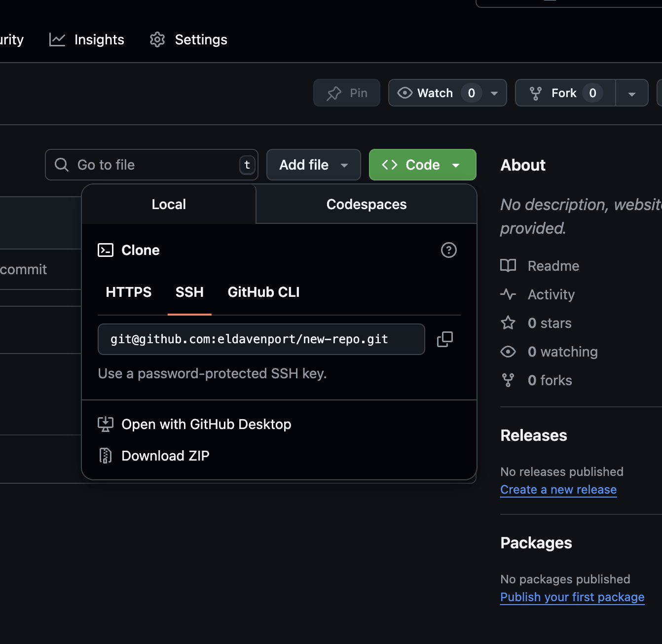This screenshot has width=662, height=644.
Task: Expand the Add file dropdown
Action: tap(313, 165)
